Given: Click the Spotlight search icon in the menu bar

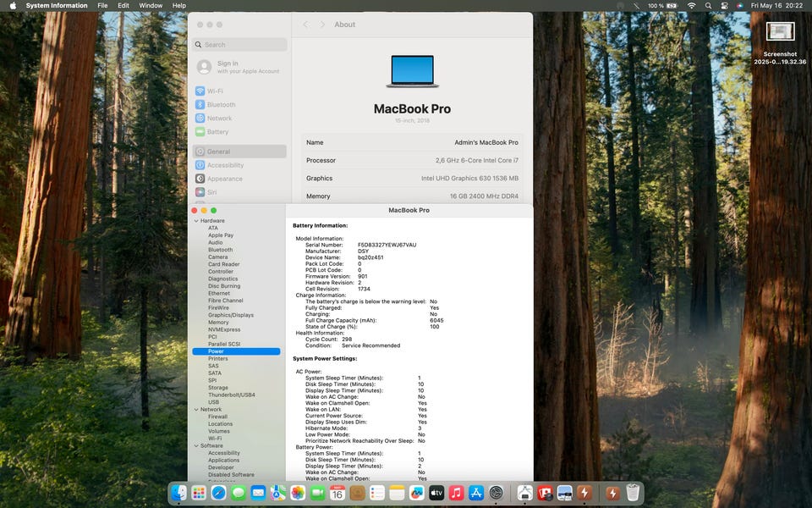Looking at the screenshot, I should (708, 6).
